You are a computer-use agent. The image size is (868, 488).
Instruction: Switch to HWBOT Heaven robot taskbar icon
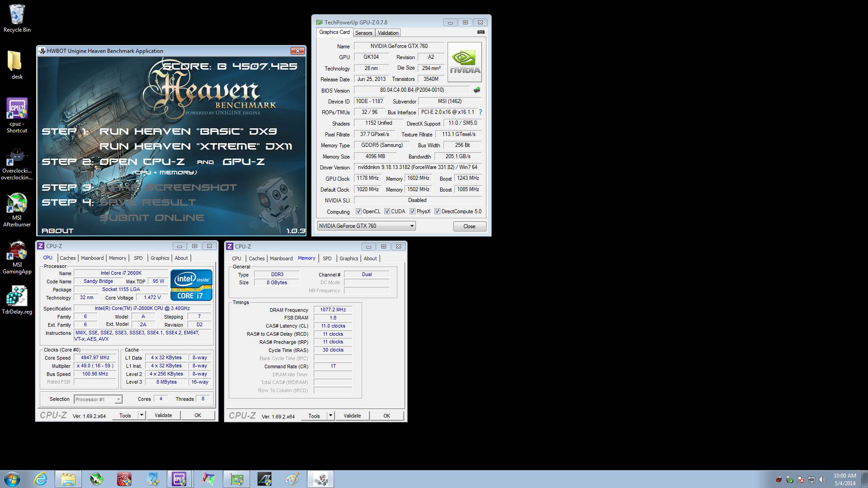pos(321,479)
